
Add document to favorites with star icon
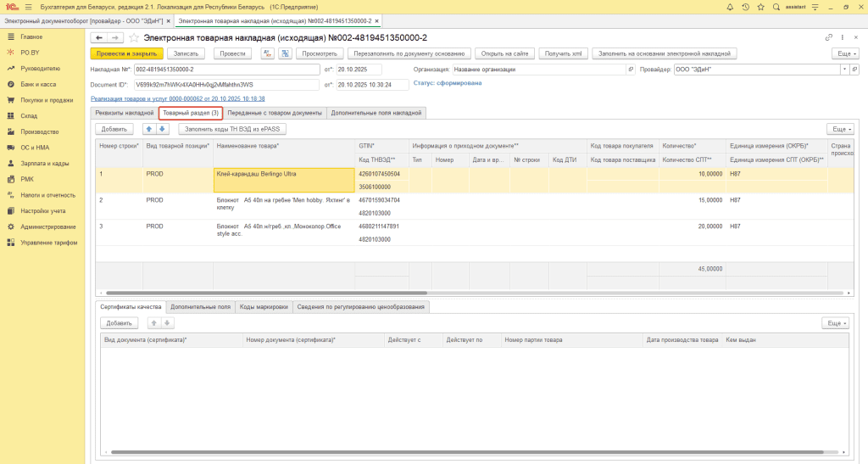click(x=134, y=38)
